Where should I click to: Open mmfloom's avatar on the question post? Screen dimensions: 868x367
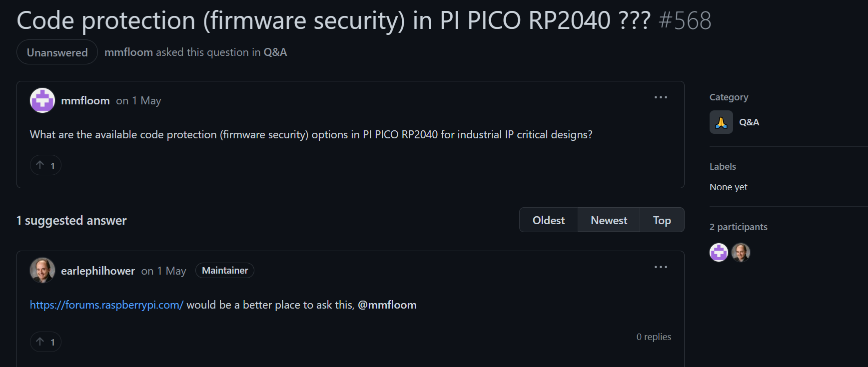coord(42,100)
